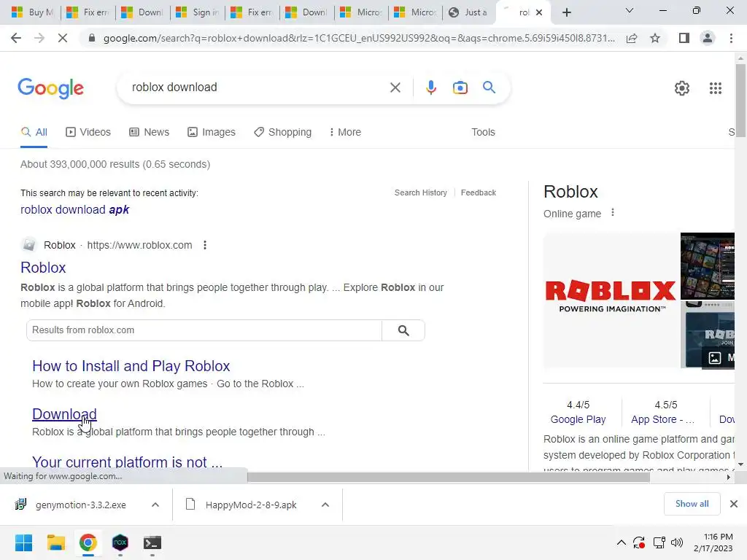Click into Results from roblox.com field

pos(204,330)
